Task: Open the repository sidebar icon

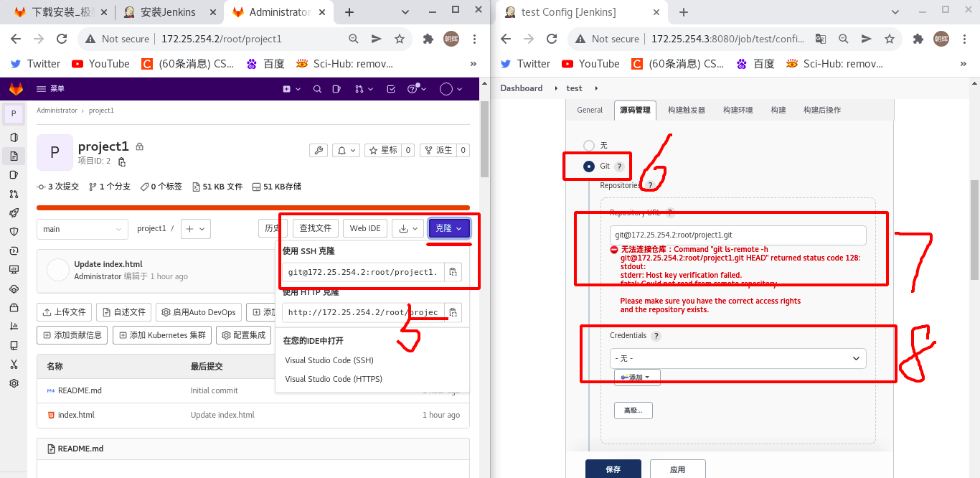Action: [14, 156]
